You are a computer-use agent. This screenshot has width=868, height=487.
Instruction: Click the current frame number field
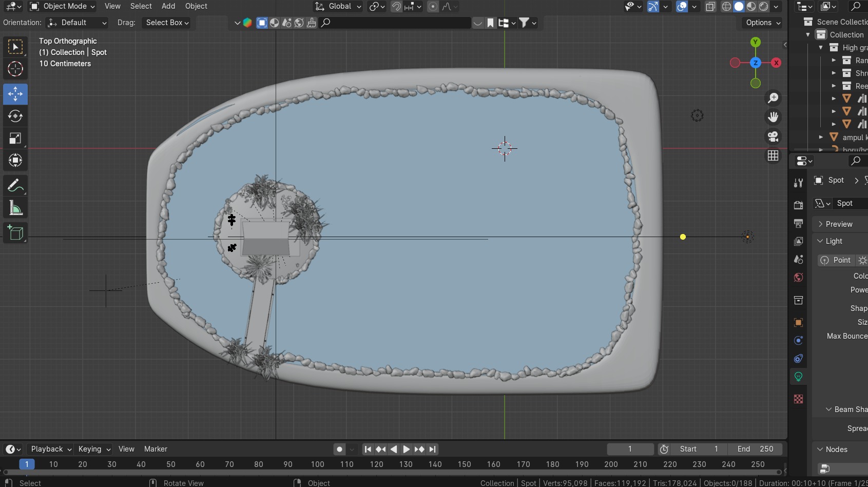[630, 449]
